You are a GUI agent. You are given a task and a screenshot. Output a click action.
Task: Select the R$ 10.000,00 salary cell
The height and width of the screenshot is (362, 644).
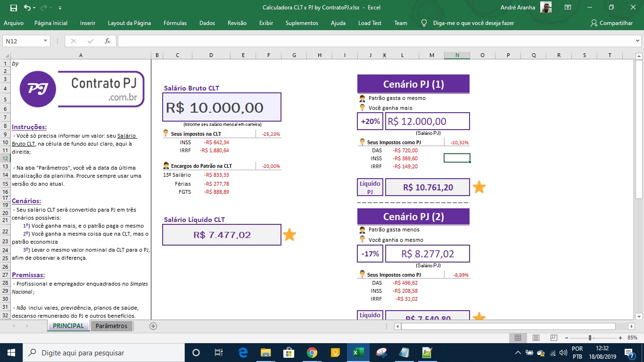[222, 107]
